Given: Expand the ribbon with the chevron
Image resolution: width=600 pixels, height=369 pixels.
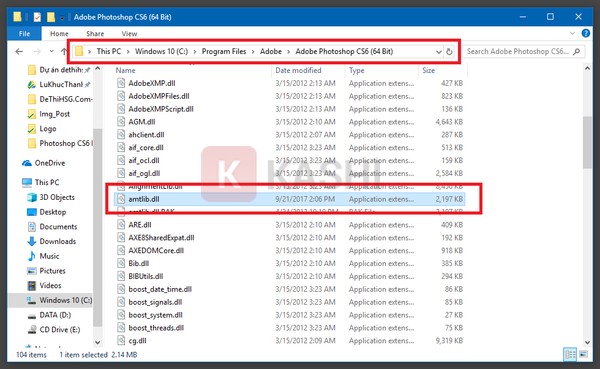Looking at the screenshot, I should coord(572,33).
